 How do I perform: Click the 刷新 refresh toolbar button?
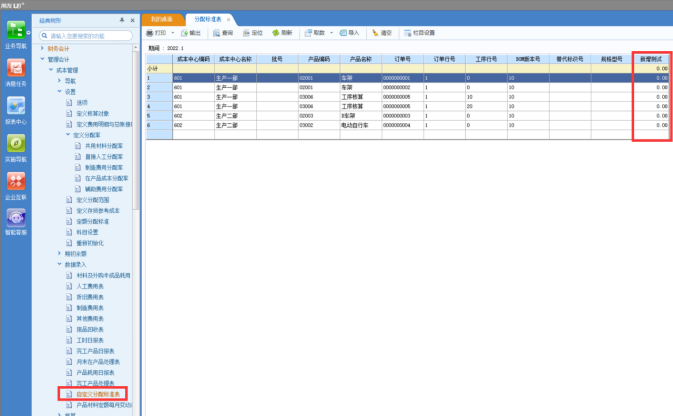click(x=282, y=33)
